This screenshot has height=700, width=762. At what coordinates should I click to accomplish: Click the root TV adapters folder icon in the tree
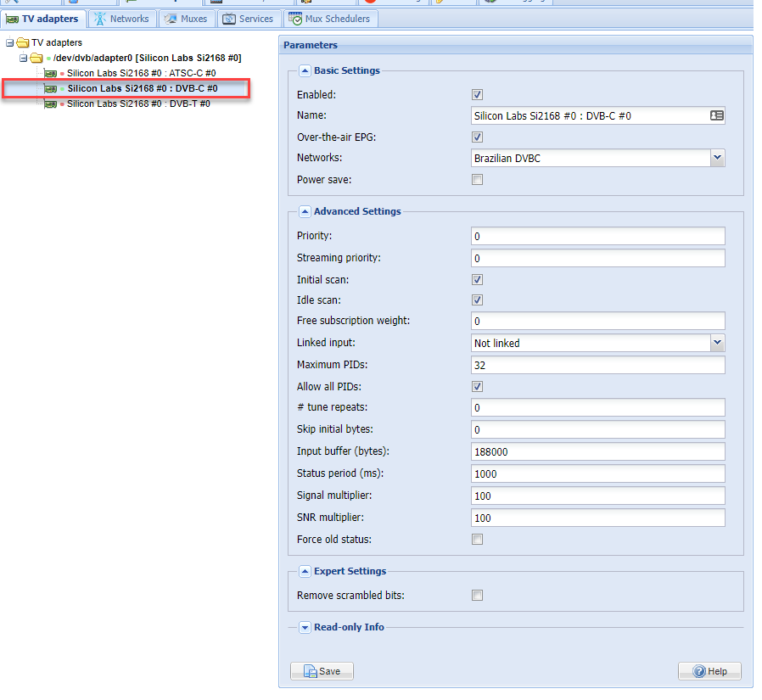pyautogui.click(x=22, y=42)
